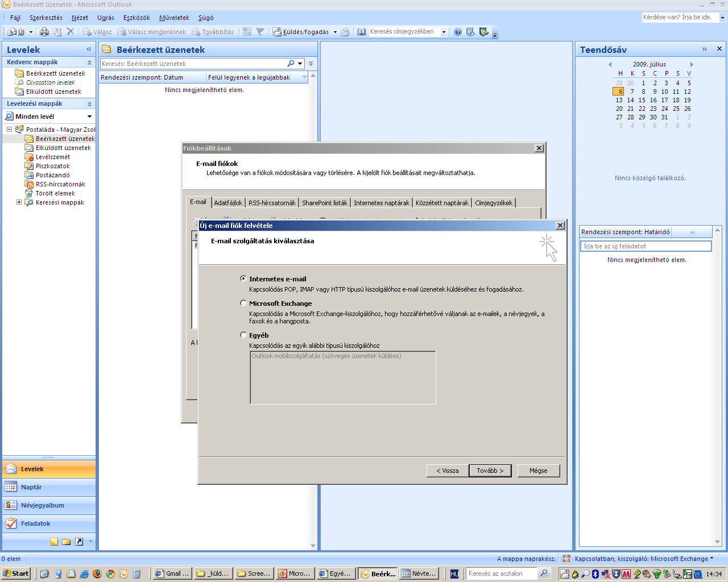Go to next month in calendar

[x=692, y=64]
